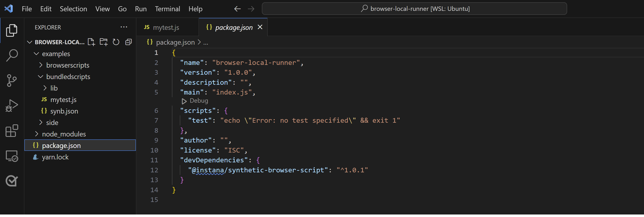Collapse all folders in Explorer
Image resolution: width=644 pixels, height=217 pixels.
click(x=129, y=42)
